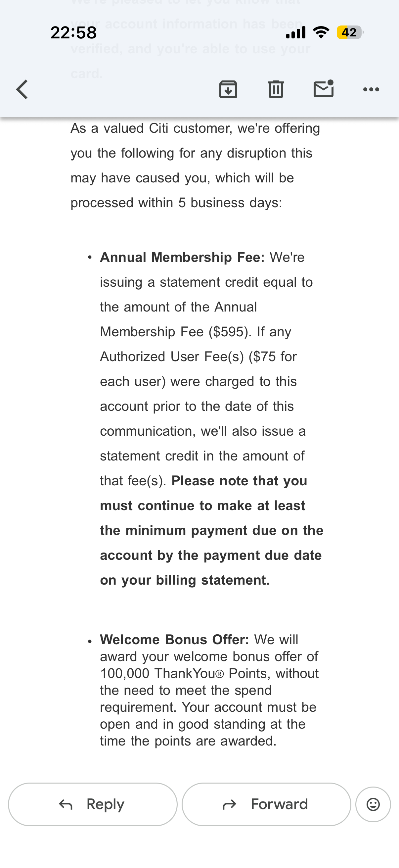The image size is (399, 868).
Task: Add an emoji reaction to the email
Action: click(x=373, y=804)
